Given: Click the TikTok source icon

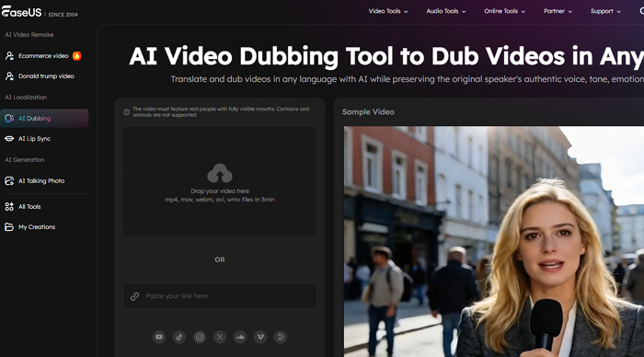Looking at the screenshot, I should point(179,338).
